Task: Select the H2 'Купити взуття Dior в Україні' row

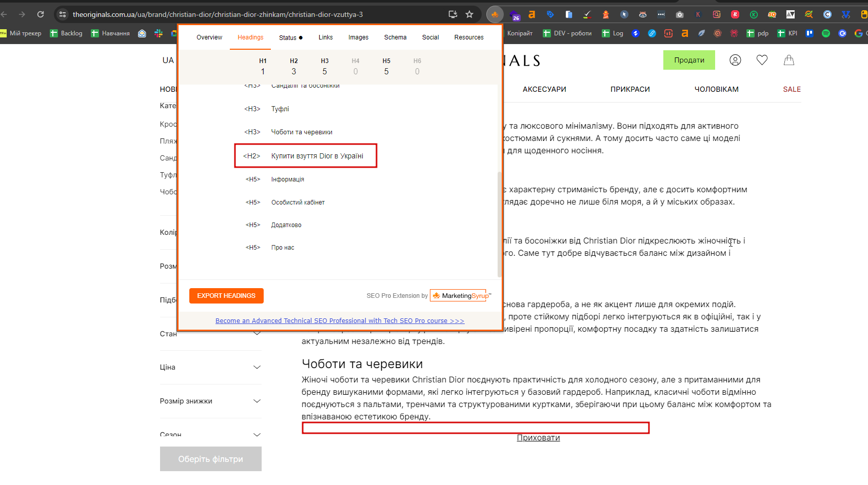Action: (306, 156)
